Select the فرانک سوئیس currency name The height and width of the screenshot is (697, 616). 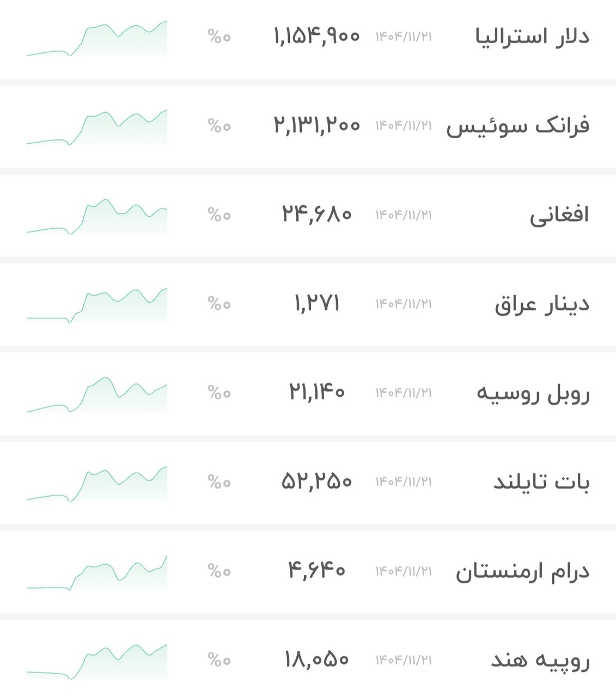point(518,126)
